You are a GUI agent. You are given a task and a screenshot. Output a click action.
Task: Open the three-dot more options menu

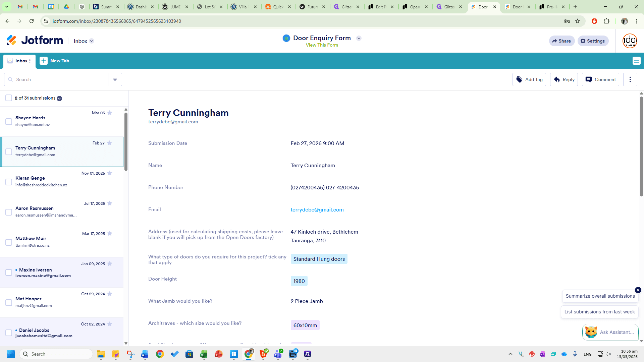click(630, 79)
